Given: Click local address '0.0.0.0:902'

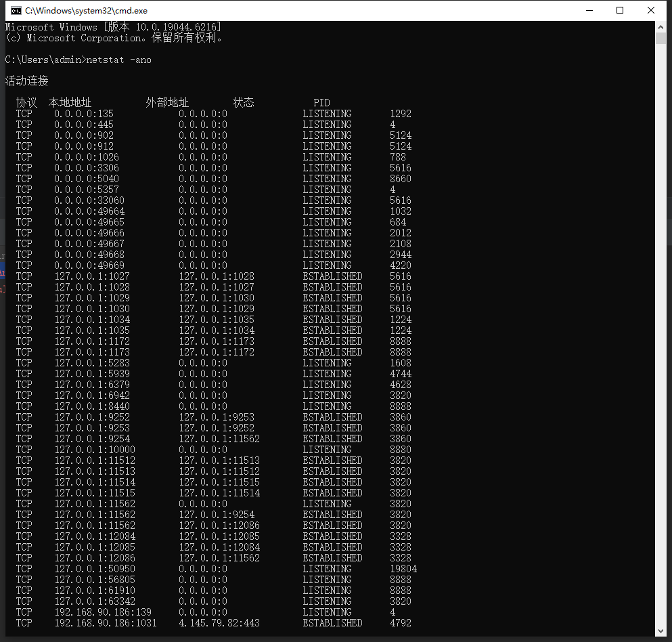Looking at the screenshot, I should (83, 135).
